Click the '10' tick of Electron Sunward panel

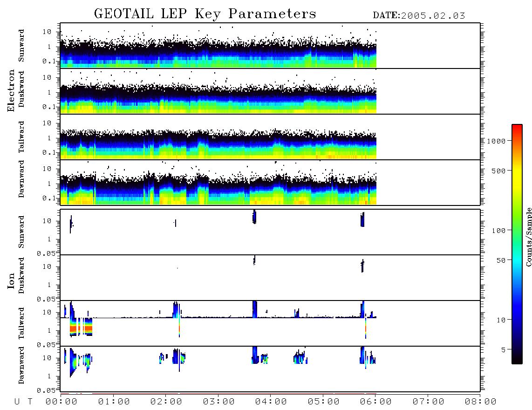pyautogui.click(x=47, y=32)
